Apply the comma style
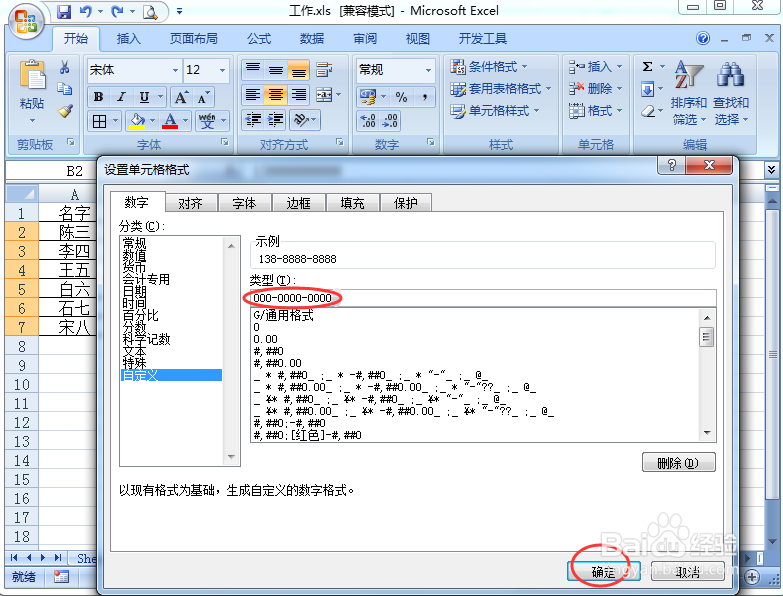This screenshot has width=783, height=596. click(x=424, y=96)
